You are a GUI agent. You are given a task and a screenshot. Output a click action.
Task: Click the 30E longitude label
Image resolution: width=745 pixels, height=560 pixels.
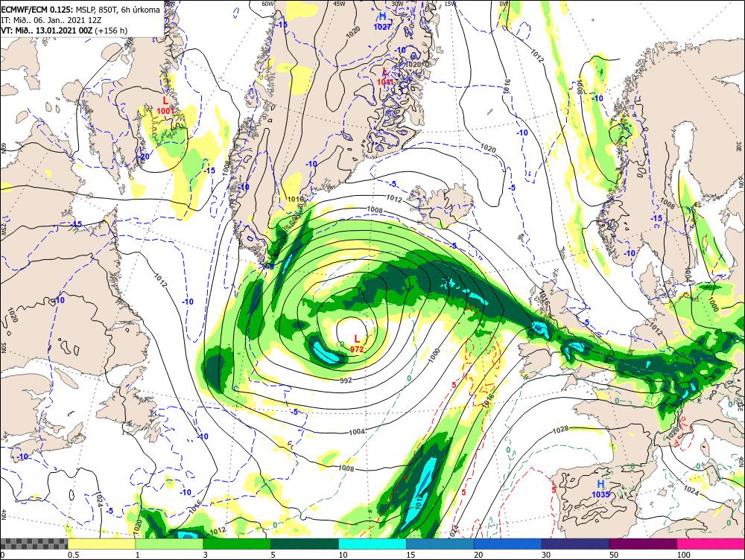click(739, 147)
